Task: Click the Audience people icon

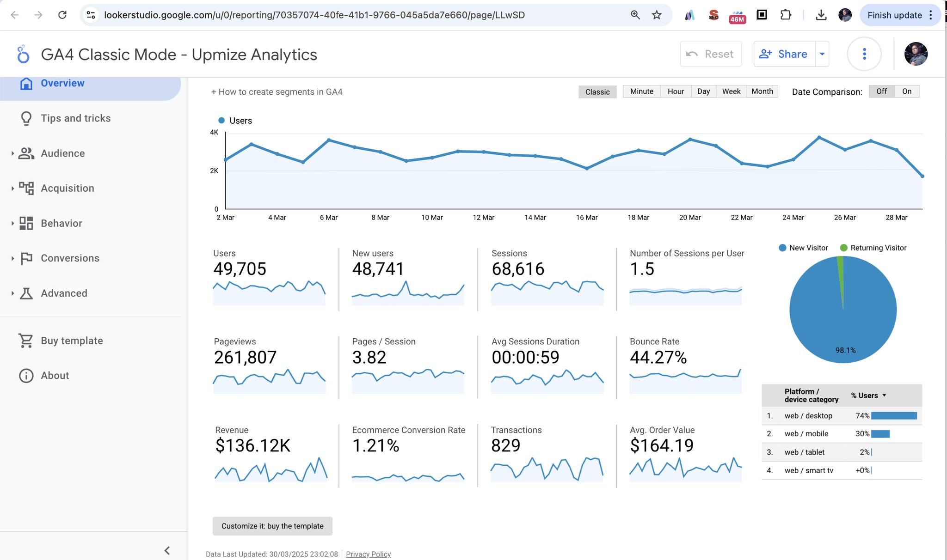Action: pos(26,153)
